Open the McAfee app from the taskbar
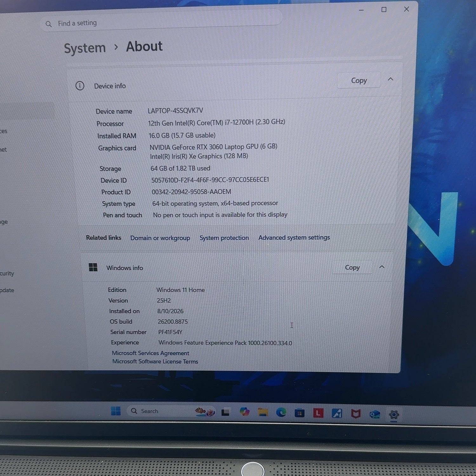 pos(356,413)
